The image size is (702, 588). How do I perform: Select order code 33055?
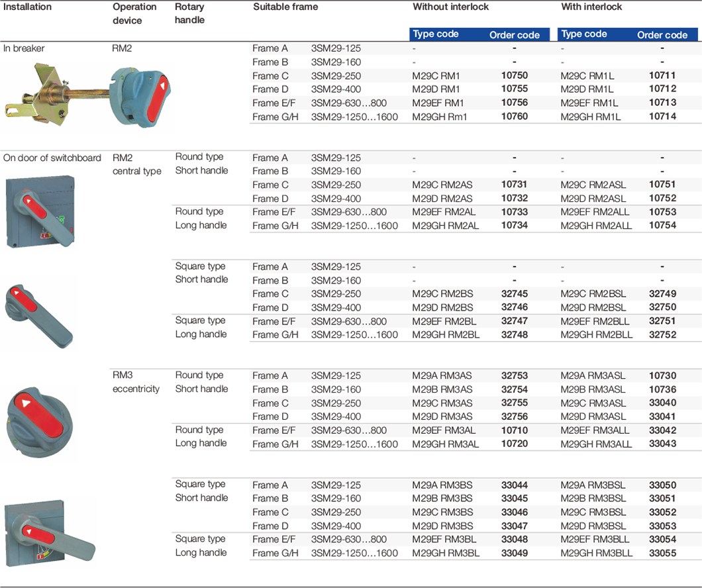pos(662,553)
